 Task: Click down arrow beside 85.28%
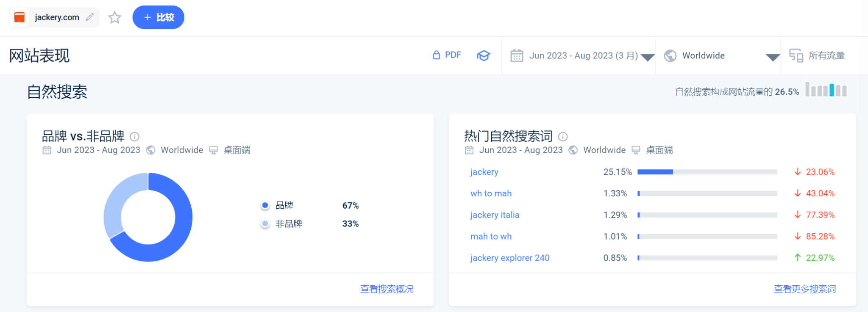pos(798,236)
